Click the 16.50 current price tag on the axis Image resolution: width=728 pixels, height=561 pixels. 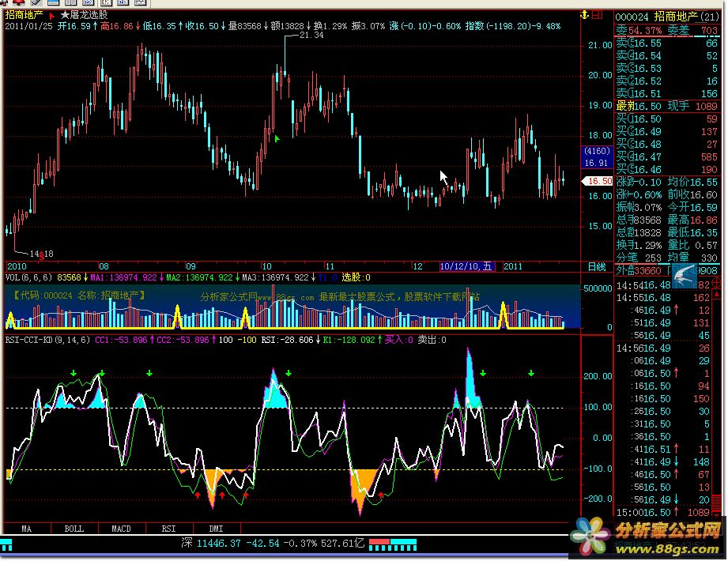pyautogui.click(x=598, y=182)
